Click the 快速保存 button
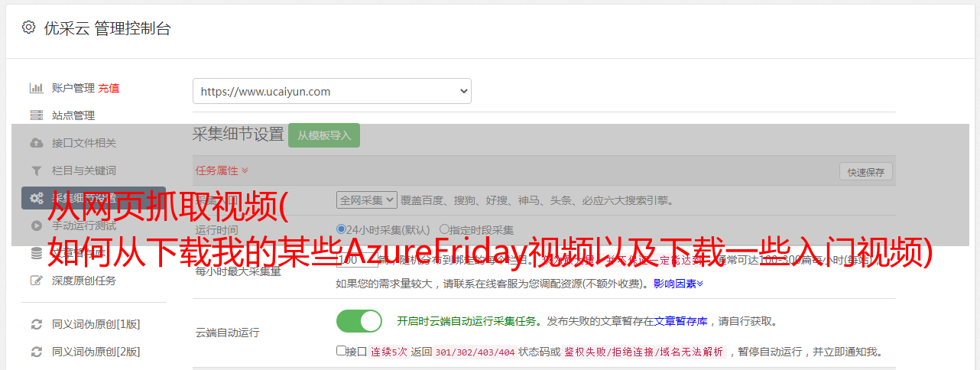Viewport: 980px width, 370px height. click(x=866, y=172)
